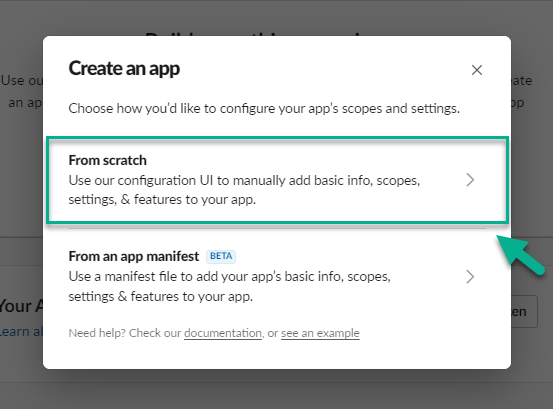Click the partially hidden button behind dialog's right edge
Screen dimensions: 553x409
524,311
